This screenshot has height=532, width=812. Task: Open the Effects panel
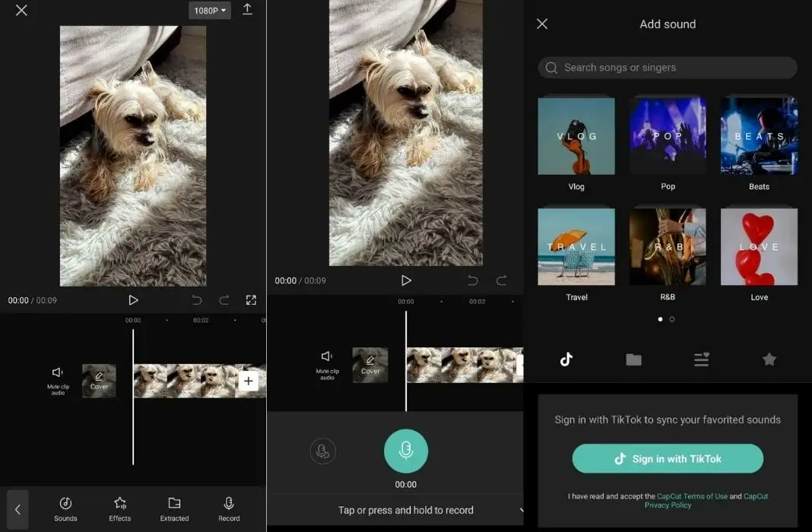119,508
